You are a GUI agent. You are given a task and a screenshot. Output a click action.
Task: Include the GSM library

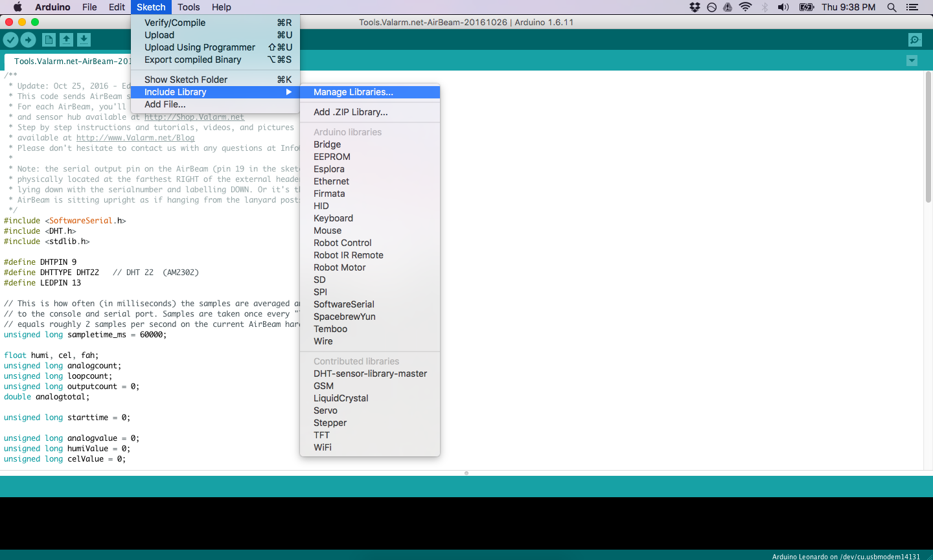[370, 386]
